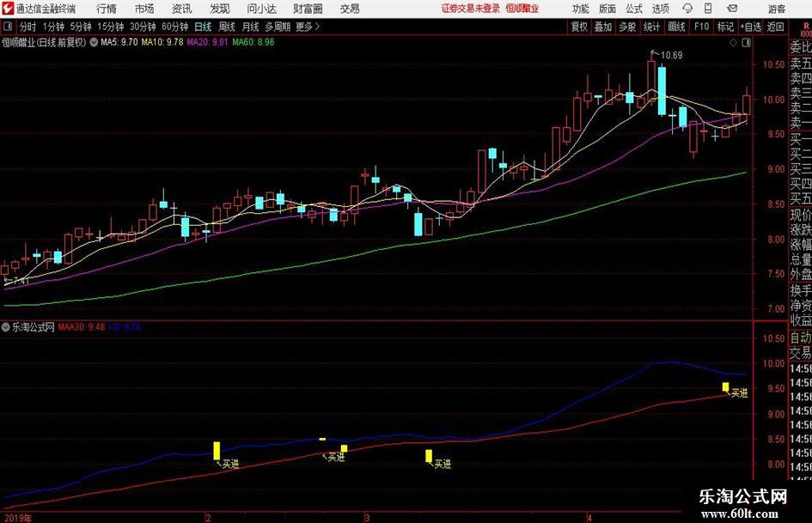Switch to 分时 chart period

[x=28, y=27]
